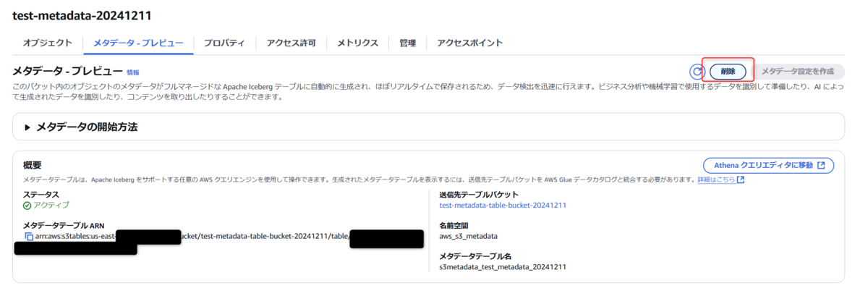Click the 削除 button
The height and width of the screenshot is (304, 868).
[728, 71]
